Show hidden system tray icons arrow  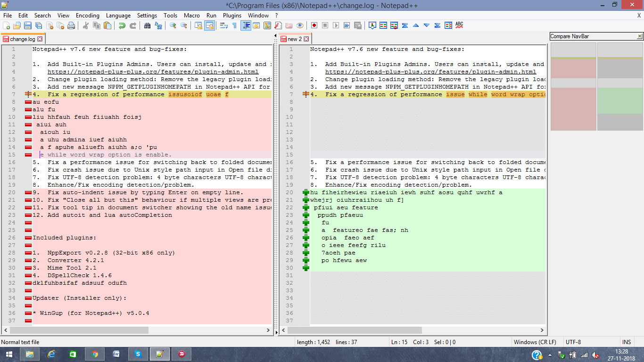[x=550, y=354]
